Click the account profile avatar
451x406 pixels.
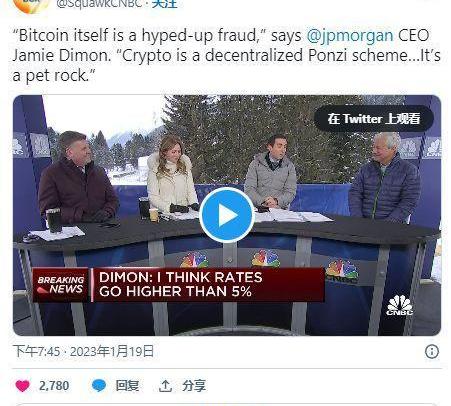31,5
